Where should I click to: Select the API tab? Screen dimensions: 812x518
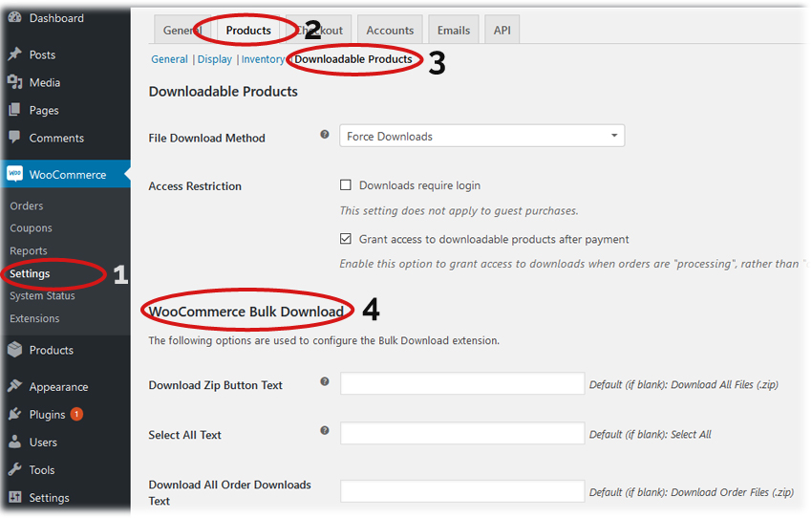pyautogui.click(x=502, y=31)
